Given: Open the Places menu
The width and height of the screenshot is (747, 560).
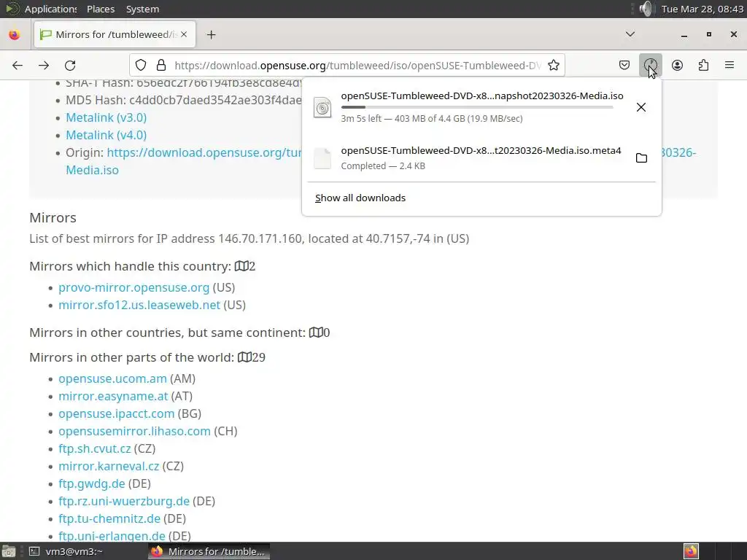Looking at the screenshot, I should point(101,9).
